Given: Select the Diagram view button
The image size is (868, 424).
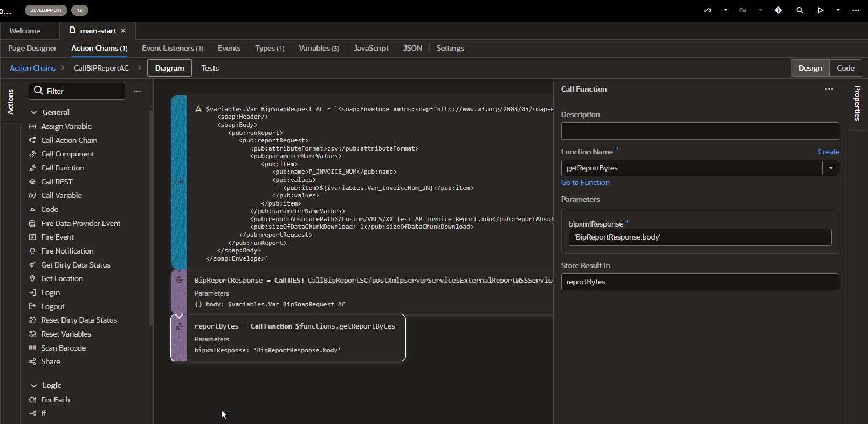Looking at the screenshot, I should coord(169,68).
